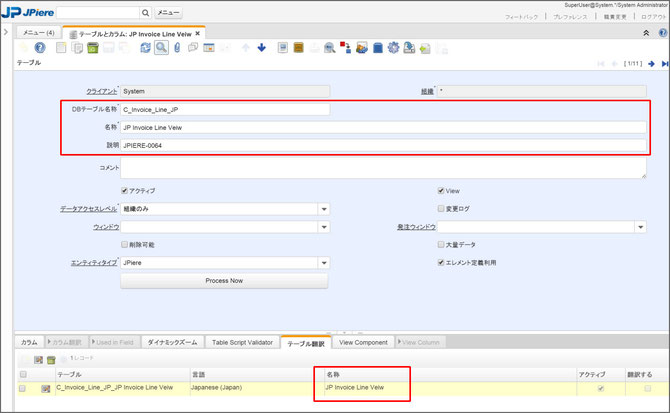Open the フィードバック link

(521, 17)
